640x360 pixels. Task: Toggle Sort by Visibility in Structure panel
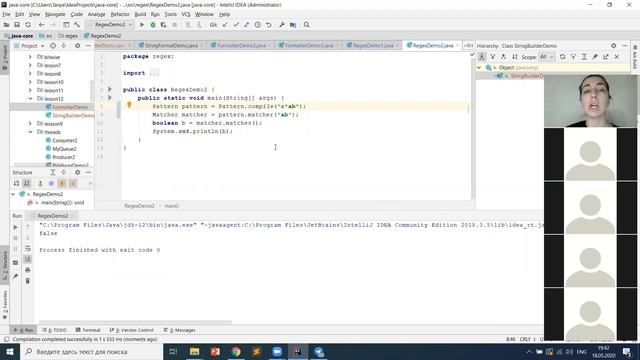click(x=16, y=184)
